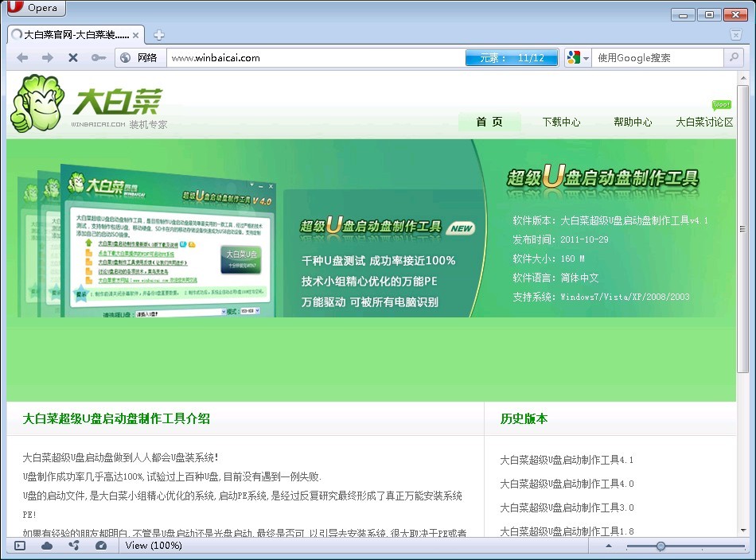This screenshot has width=756, height=560.
Task: Open the closed tabs trash icon
Action: click(x=736, y=35)
